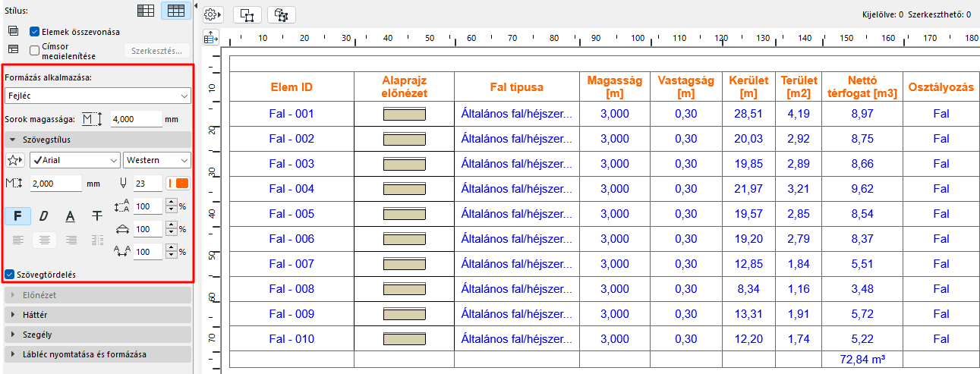Open the favorites star text style menu
The image size is (980, 374).
[x=16, y=160]
